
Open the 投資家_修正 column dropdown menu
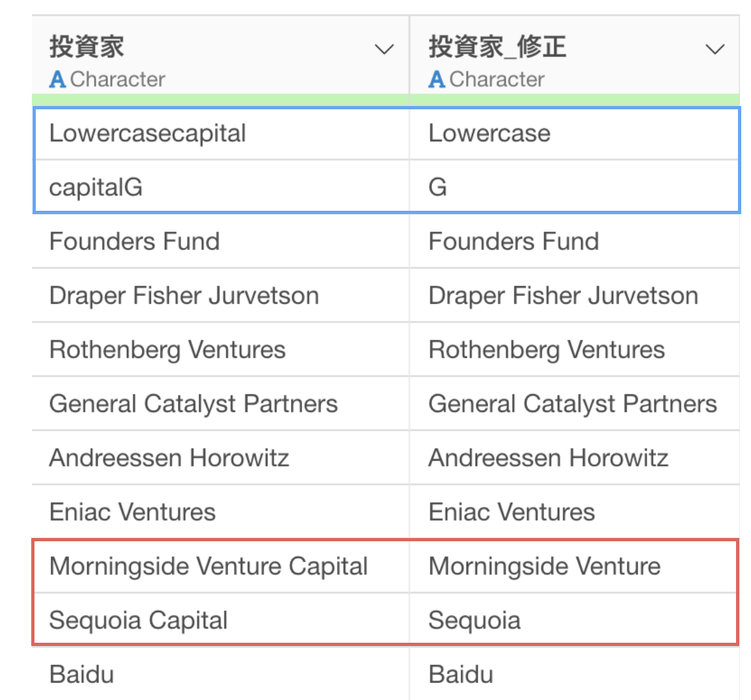click(x=715, y=49)
